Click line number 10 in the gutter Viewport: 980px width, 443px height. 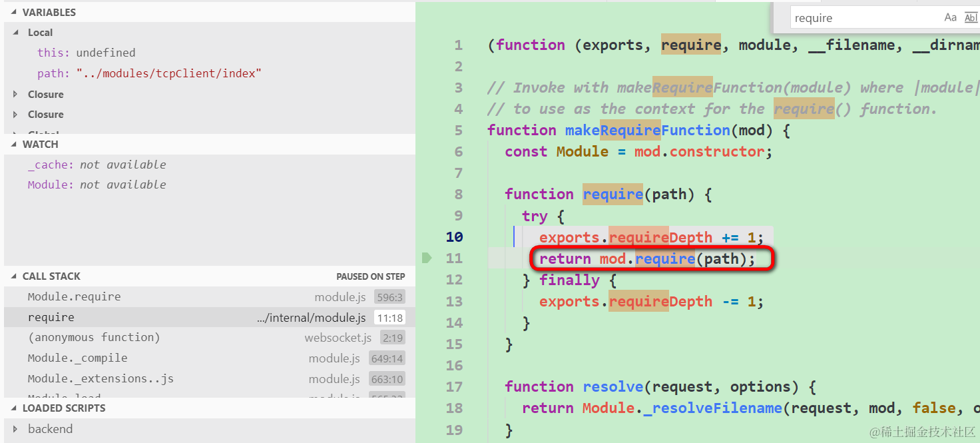coord(454,236)
